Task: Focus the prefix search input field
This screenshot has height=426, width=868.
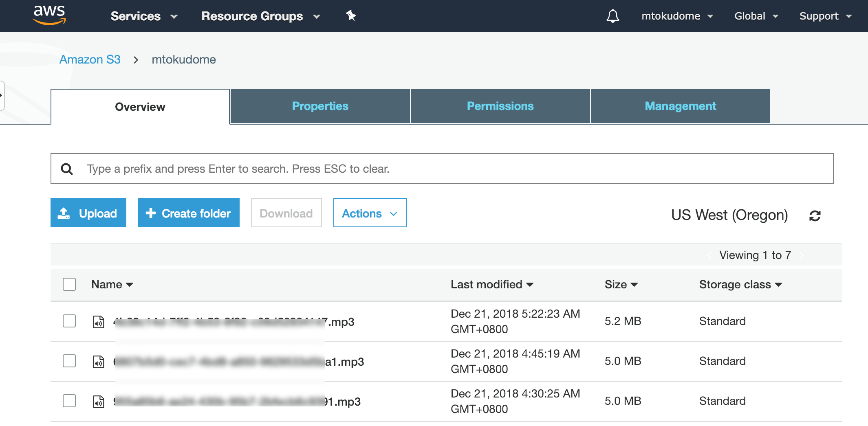Action: coord(442,169)
